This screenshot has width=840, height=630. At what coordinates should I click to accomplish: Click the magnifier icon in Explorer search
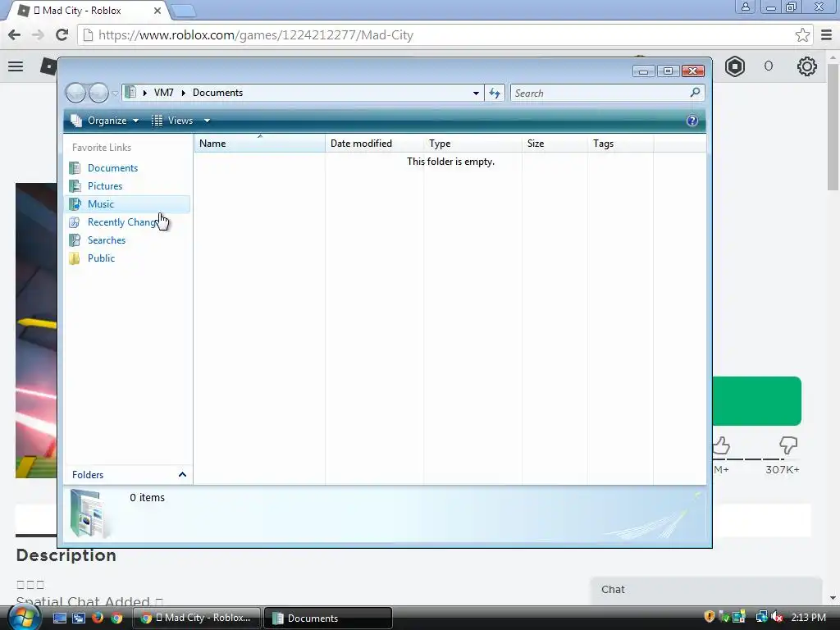(695, 93)
